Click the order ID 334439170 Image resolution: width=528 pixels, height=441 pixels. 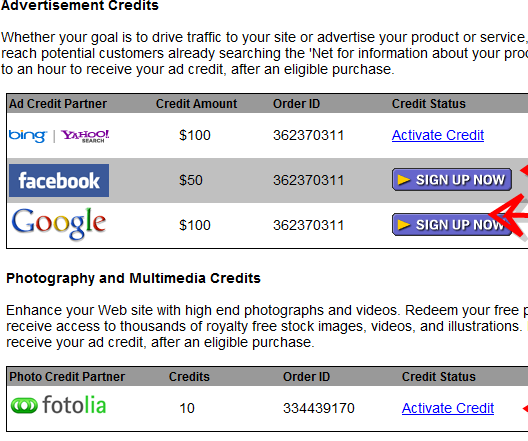tap(319, 408)
